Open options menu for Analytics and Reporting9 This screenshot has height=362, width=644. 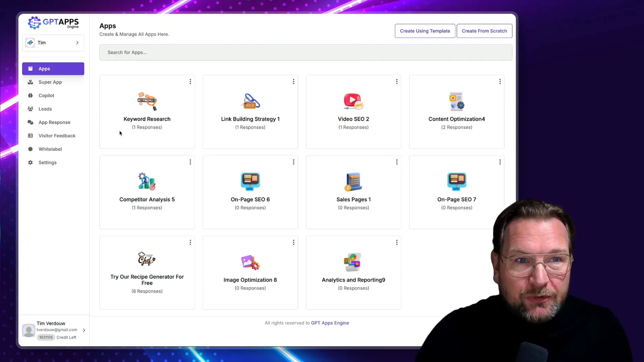click(x=397, y=243)
